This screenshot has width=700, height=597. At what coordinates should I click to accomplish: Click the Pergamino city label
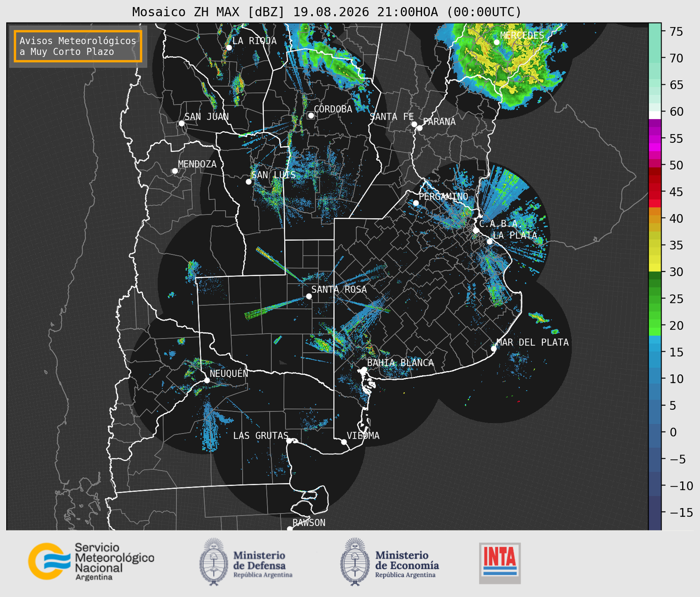(x=444, y=196)
